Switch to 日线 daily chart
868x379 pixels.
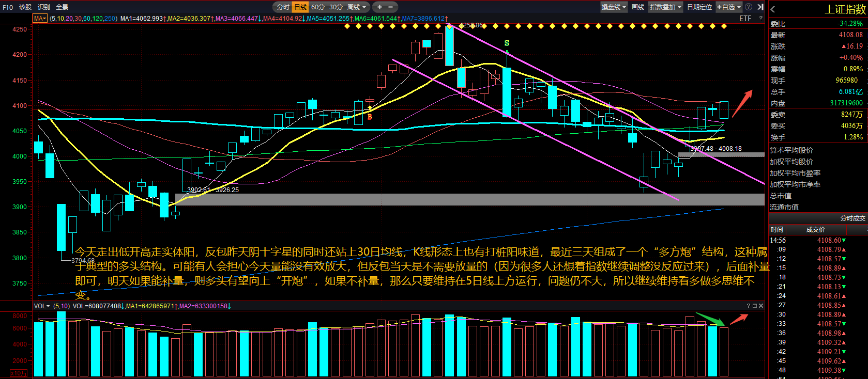[300, 7]
